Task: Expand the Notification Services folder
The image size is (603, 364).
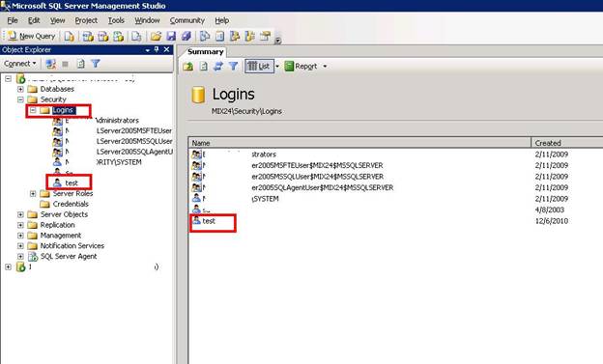Action: [20, 246]
